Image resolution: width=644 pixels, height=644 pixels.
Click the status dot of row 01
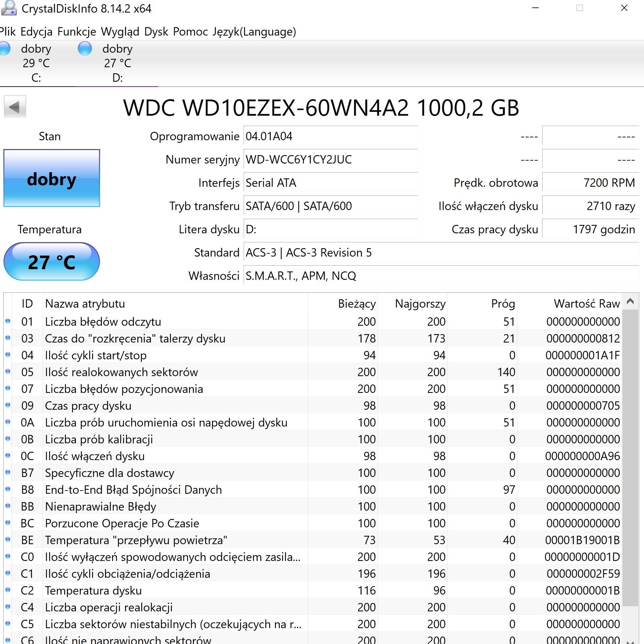click(x=8, y=321)
